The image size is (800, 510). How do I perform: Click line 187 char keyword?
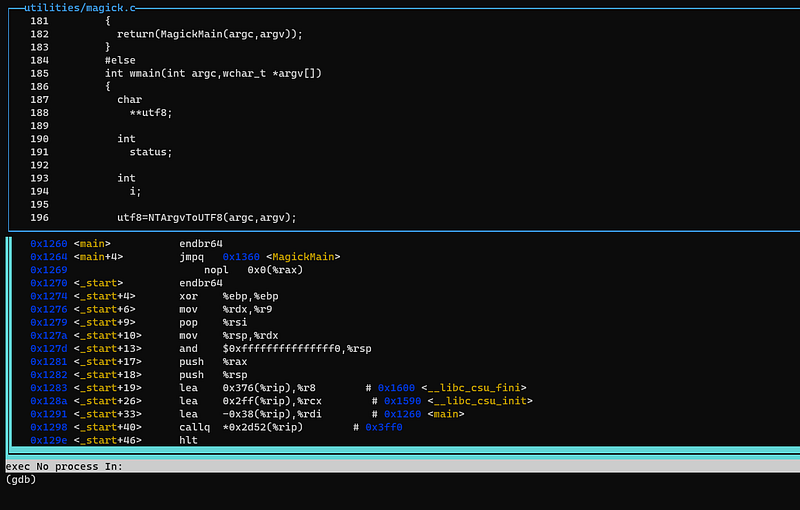pos(130,99)
